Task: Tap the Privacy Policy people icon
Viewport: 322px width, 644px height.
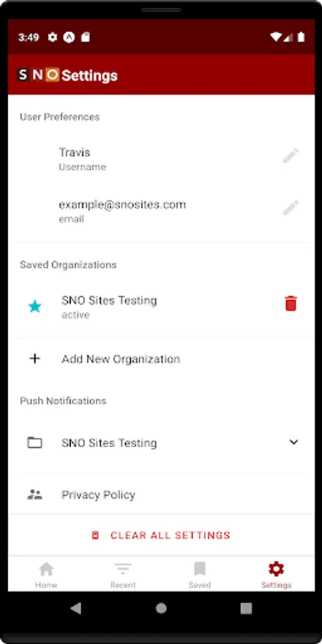Action: pyautogui.click(x=35, y=494)
